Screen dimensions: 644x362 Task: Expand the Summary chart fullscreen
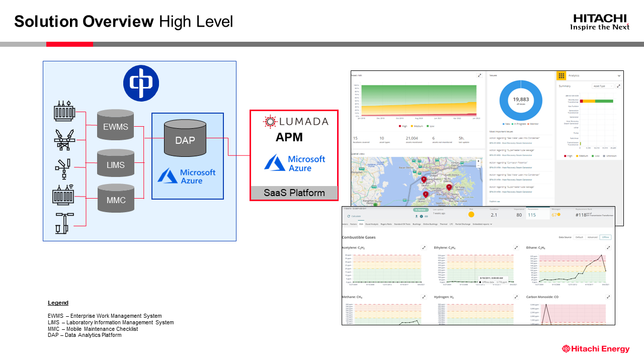(618, 86)
